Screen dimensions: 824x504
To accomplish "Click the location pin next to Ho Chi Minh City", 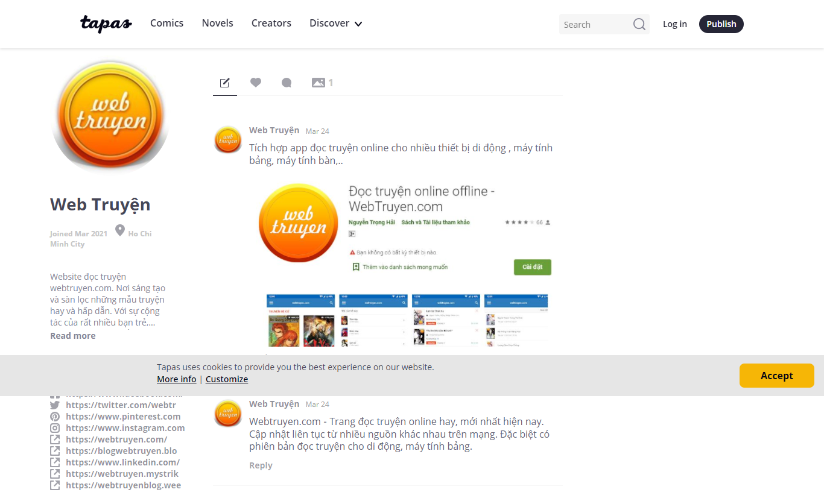I will tap(119, 230).
